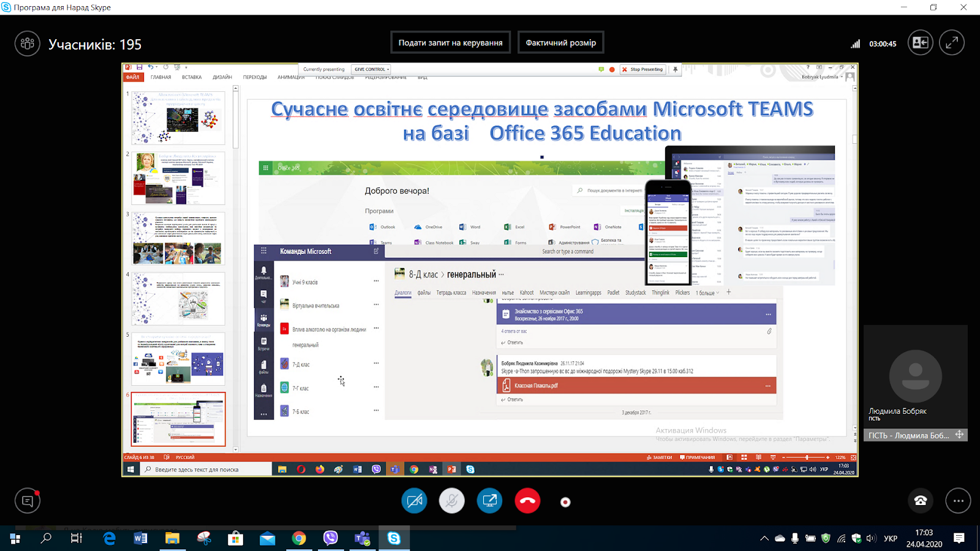Select slide 2 thumbnail
The image size is (980, 551).
tap(178, 178)
